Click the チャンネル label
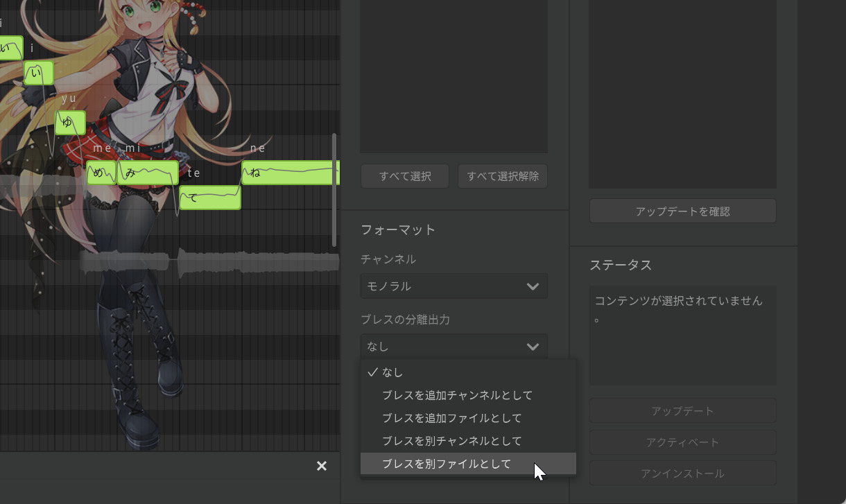 tap(388, 259)
